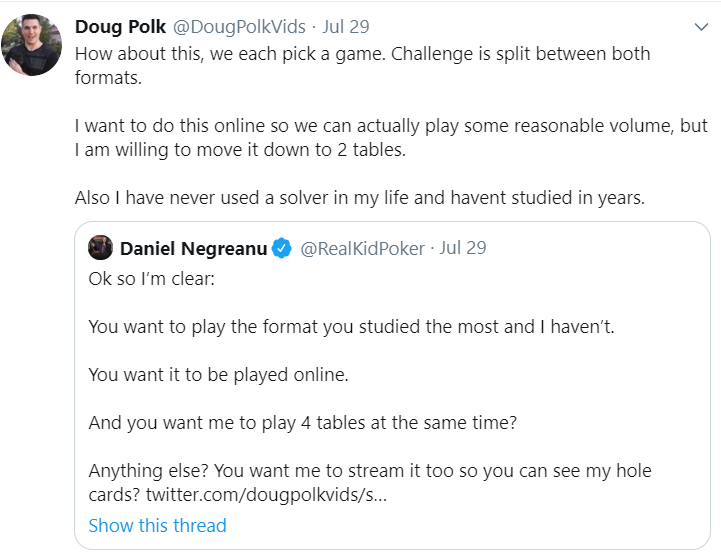
Task: Click the quoted tweet's Jul 29 date
Action: pos(463,248)
